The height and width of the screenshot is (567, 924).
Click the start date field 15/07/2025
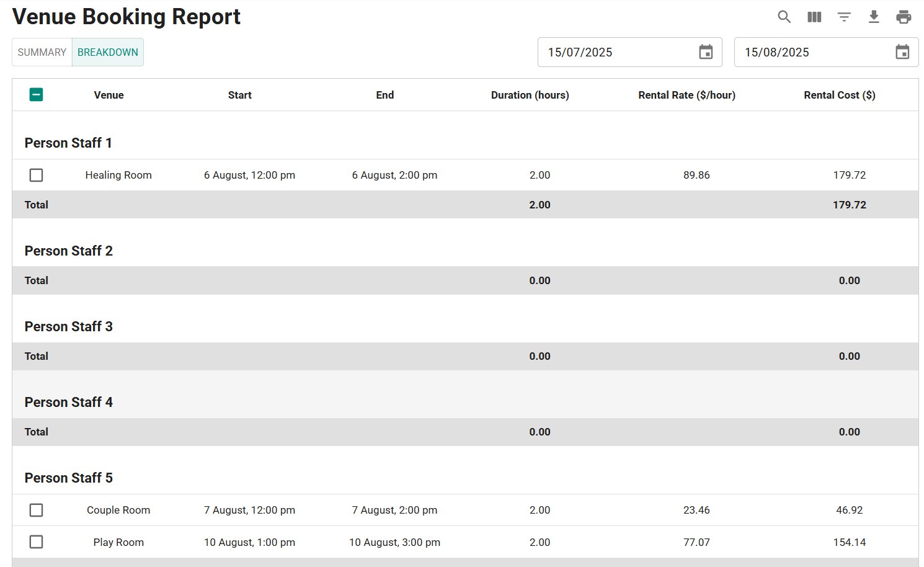click(614, 52)
